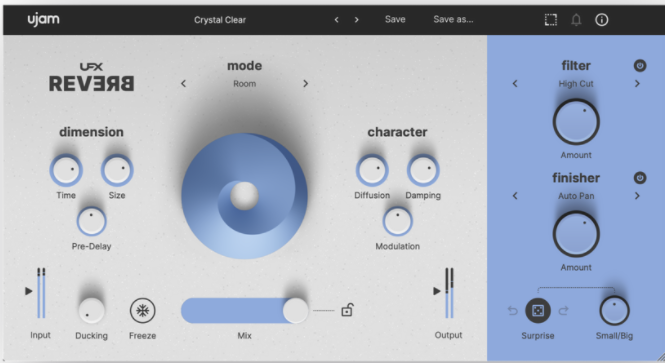The image size is (665, 363).
Task: Click the Save button
Action: click(x=395, y=20)
